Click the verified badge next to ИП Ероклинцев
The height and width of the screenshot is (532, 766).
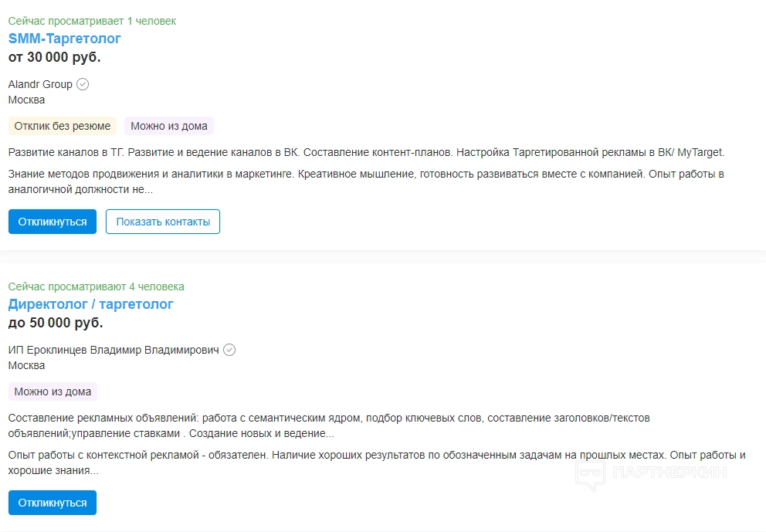(x=229, y=350)
